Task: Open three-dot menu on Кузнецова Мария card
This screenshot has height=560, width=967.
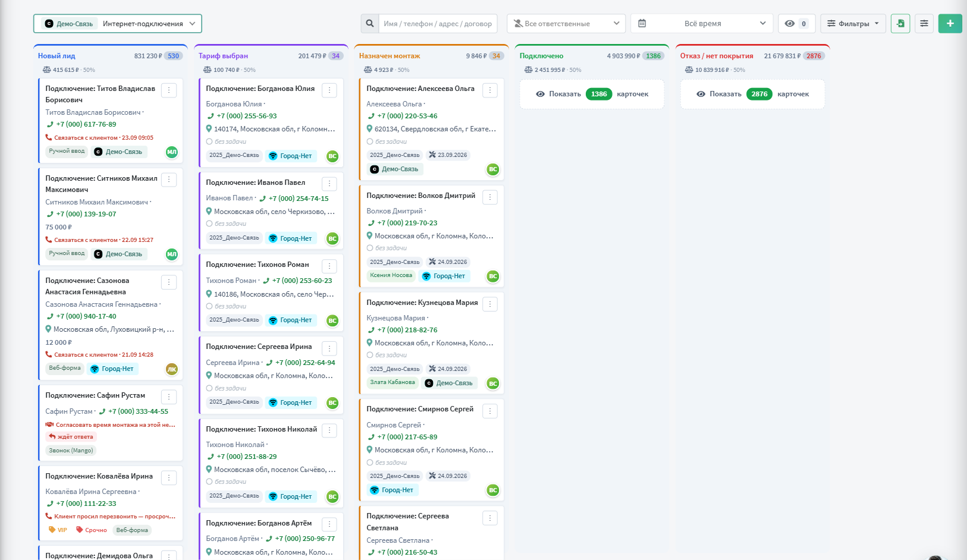Action: [490, 304]
